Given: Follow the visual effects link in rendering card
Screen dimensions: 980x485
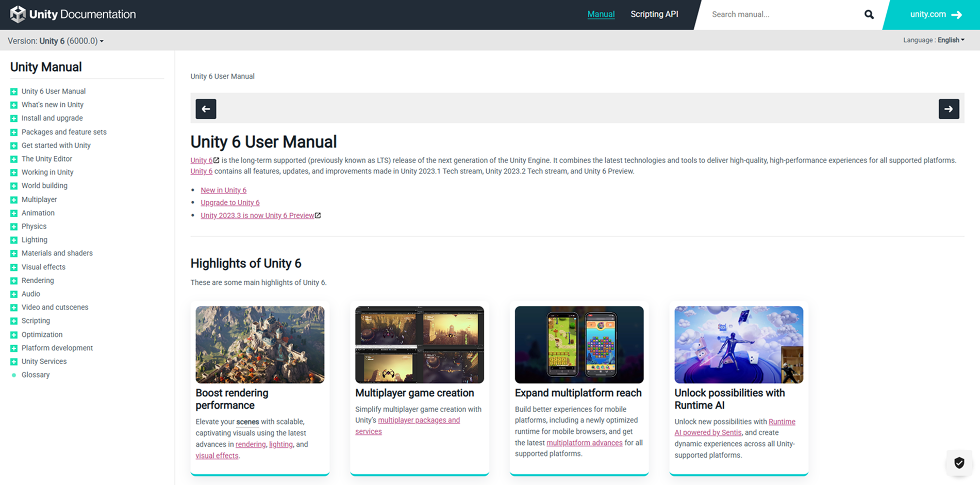Looking at the screenshot, I should tap(217, 456).
